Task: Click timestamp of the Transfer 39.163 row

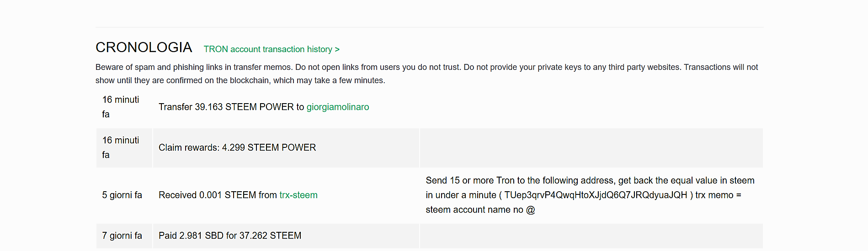Action: [121, 107]
